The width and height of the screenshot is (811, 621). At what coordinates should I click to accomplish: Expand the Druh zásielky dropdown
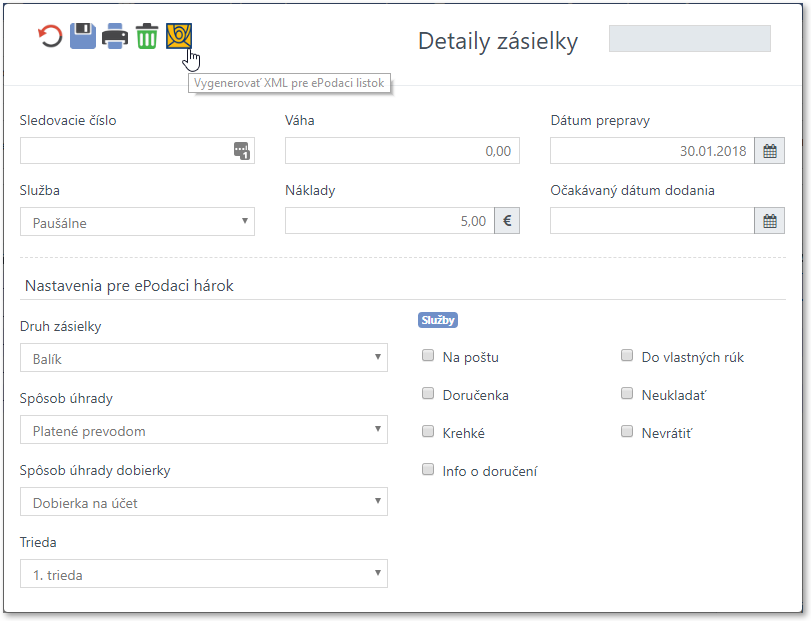tap(204, 358)
